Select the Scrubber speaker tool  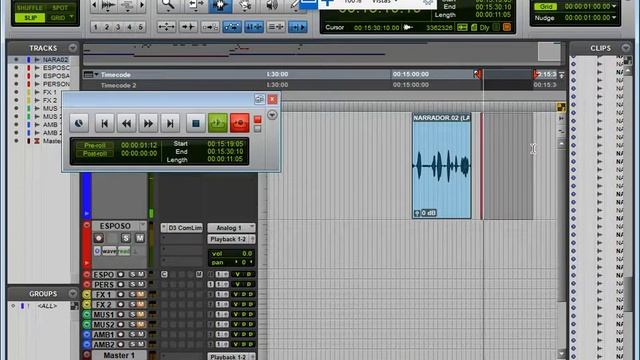pos(271,5)
